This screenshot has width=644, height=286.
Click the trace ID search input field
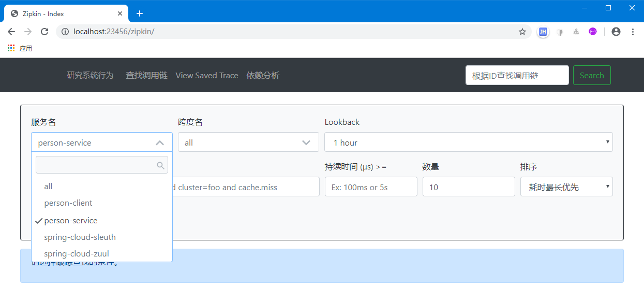coord(517,76)
